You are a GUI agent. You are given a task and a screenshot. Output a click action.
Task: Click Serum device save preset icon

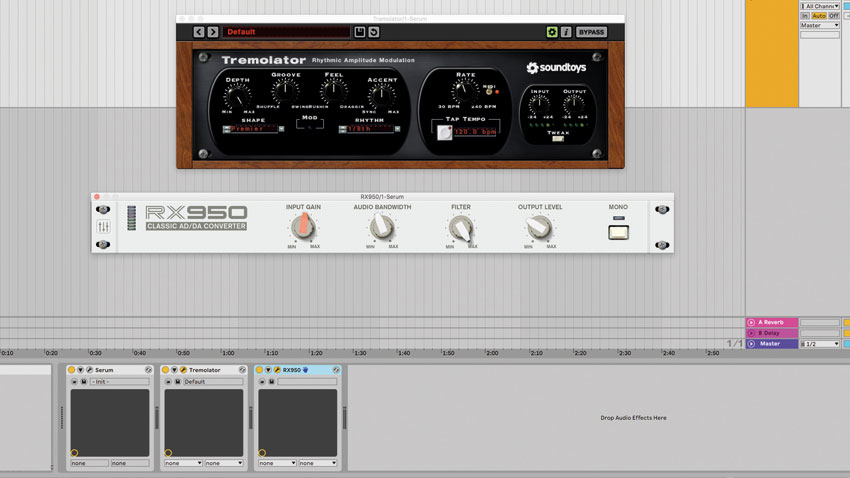(83, 382)
